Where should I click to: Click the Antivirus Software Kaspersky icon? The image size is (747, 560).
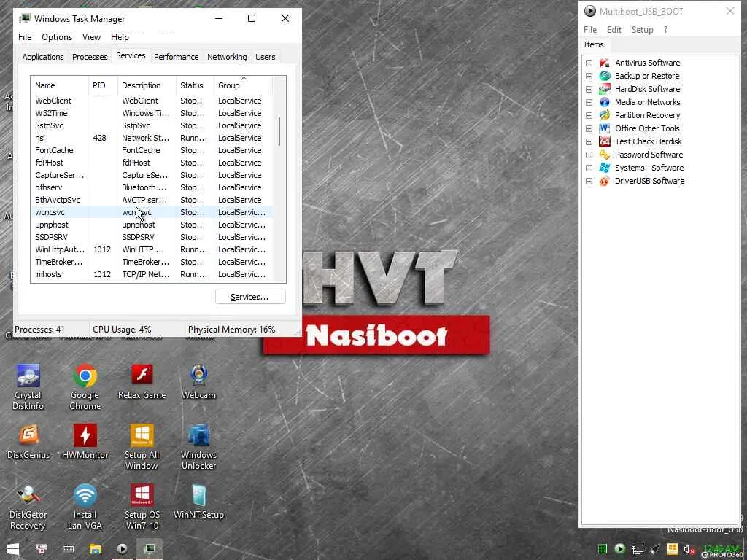point(605,63)
